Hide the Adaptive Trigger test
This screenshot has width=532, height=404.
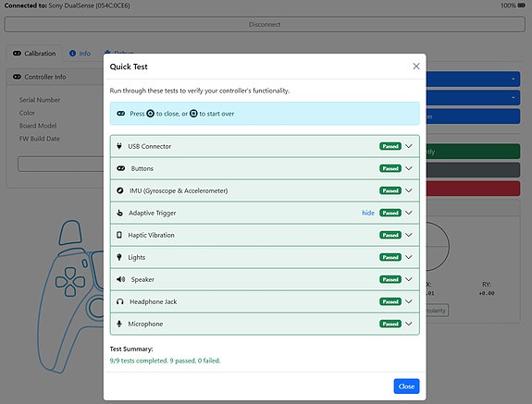[x=368, y=213]
